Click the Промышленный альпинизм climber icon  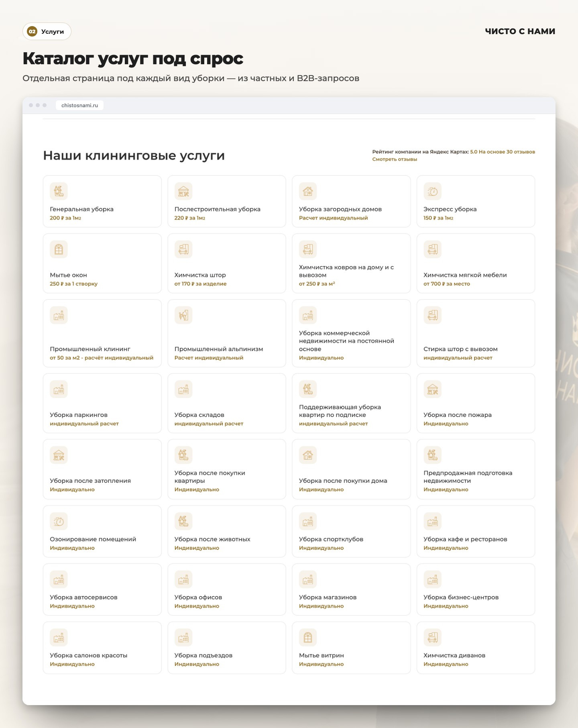pyautogui.click(x=183, y=315)
